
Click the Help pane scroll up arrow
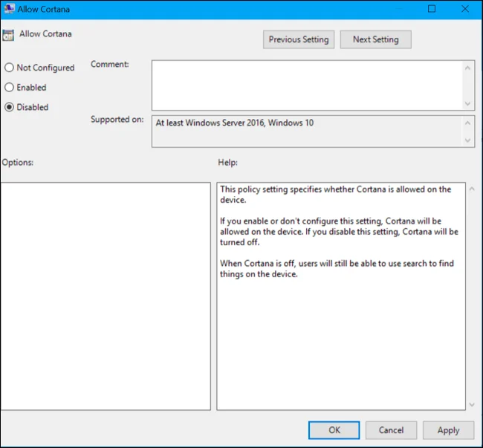pos(472,189)
